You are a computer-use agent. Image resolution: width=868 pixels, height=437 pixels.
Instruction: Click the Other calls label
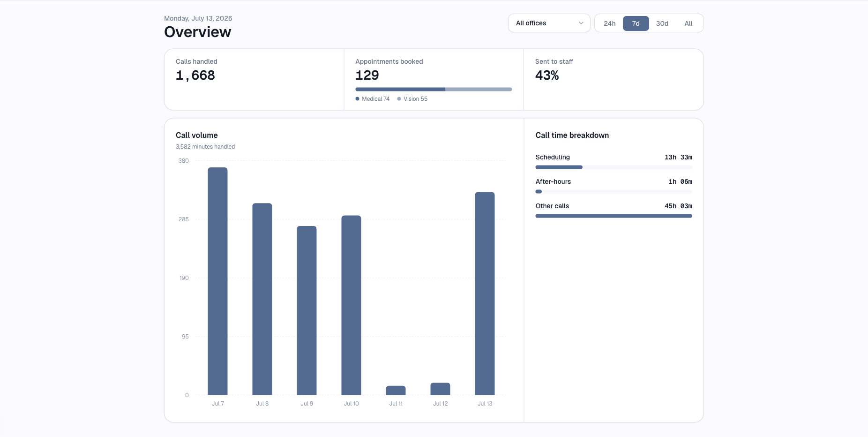[552, 206]
